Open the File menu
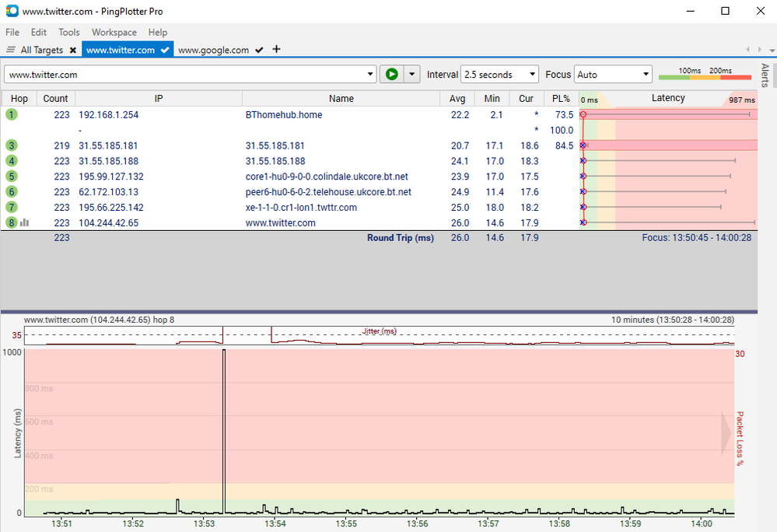 [x=12, y=32]
